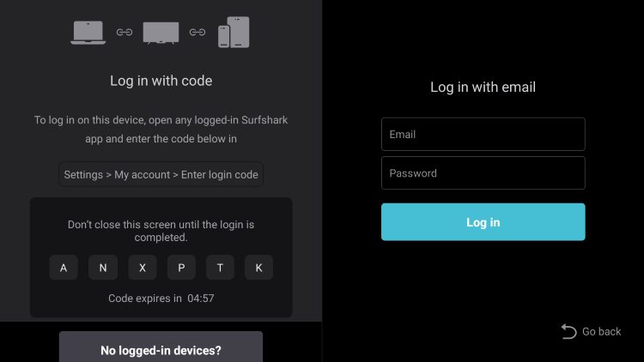This screenshot has height=362, width=644.
Task: Click the code letter T tile
Action: point(220,268)
